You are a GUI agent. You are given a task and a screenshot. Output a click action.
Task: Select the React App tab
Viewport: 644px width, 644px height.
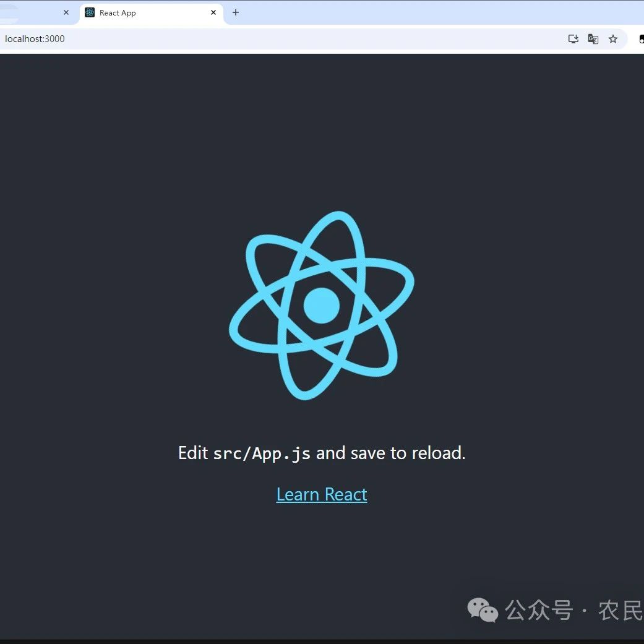click(x=151, y=13)
